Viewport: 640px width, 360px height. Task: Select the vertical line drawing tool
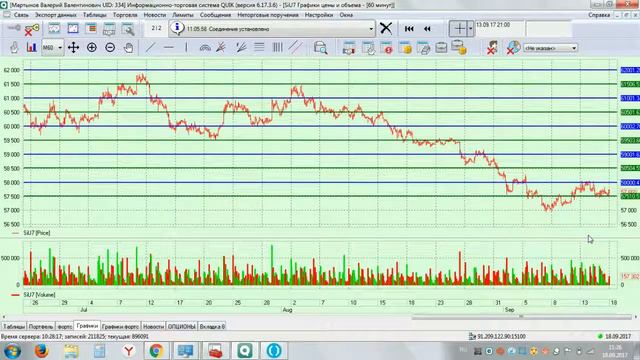pyautogui.click(x=186, y=48)
